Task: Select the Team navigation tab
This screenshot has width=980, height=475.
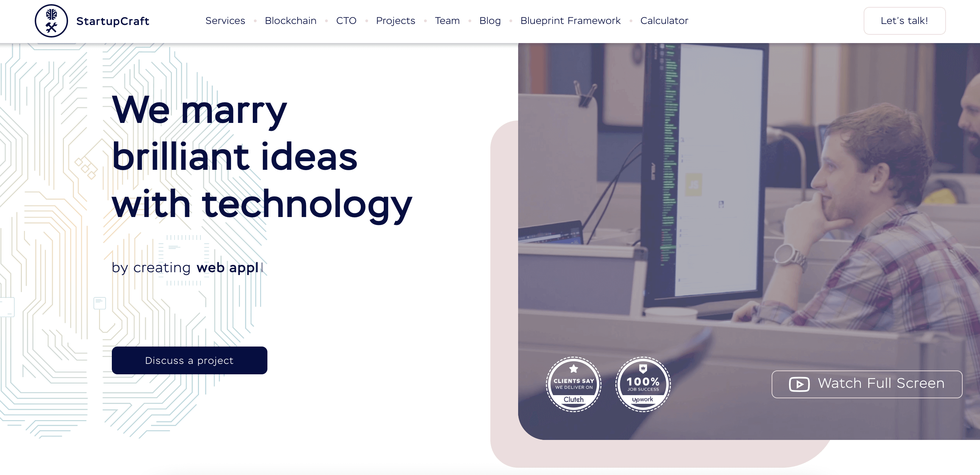Action: (x=448, y=20)
